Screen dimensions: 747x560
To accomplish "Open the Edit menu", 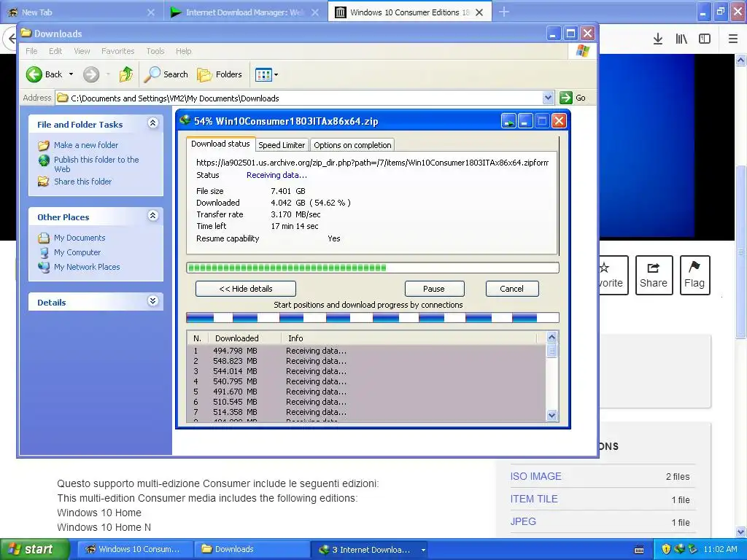I will click(55, 51).
